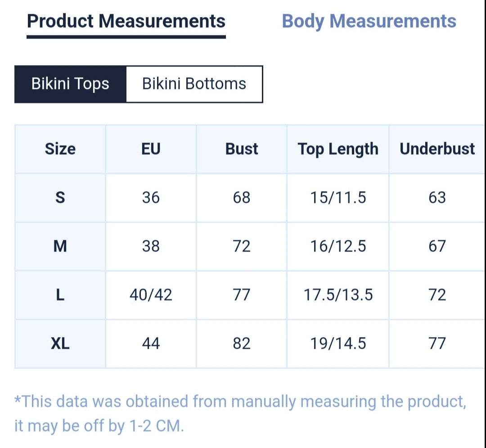Viewport: 486px width, 448px height.
Task: Click the EU 36 cell
Action: [x=151, y=198]
